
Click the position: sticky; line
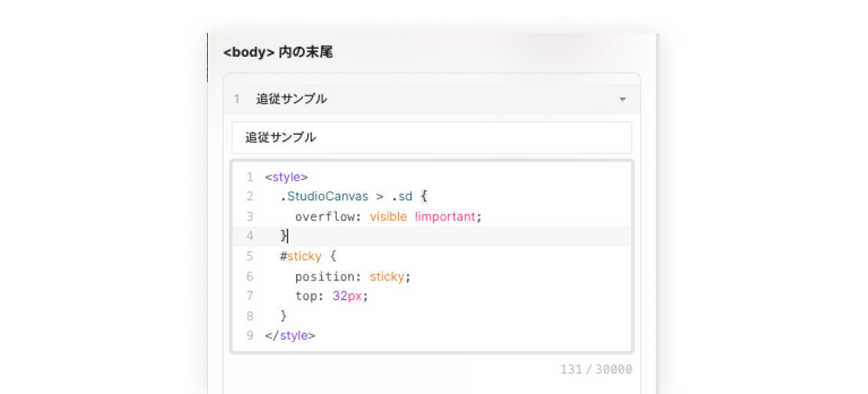pyautogui.click(x=353, y=276)
